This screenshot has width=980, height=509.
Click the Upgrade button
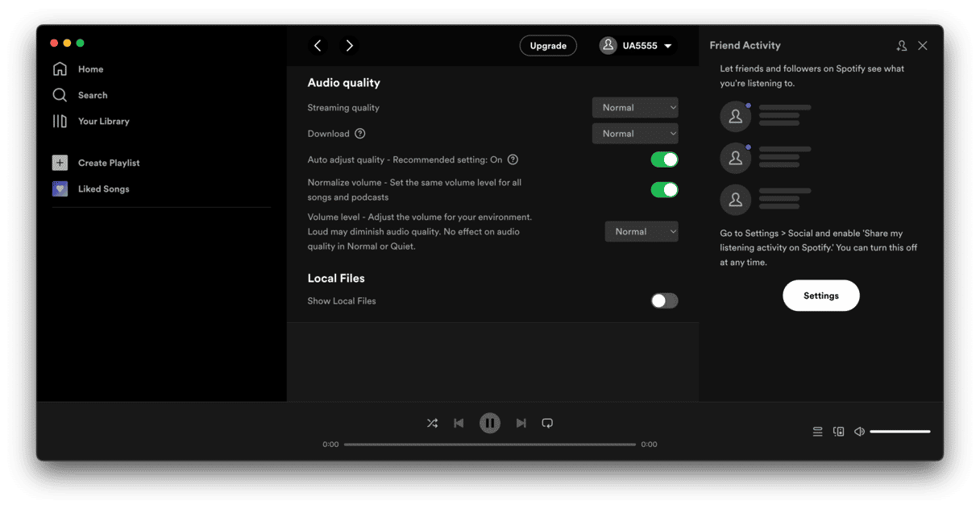click(x=548, y=46)
